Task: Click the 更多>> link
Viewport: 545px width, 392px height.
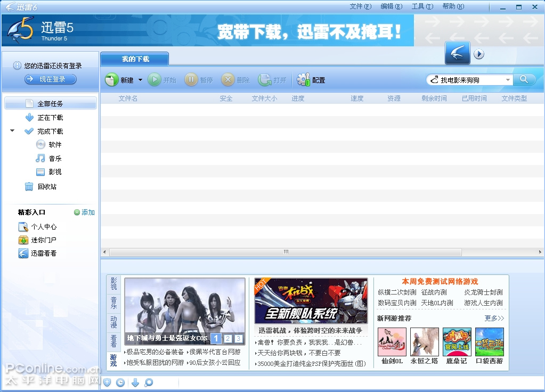Action: (x=494, y=318)
